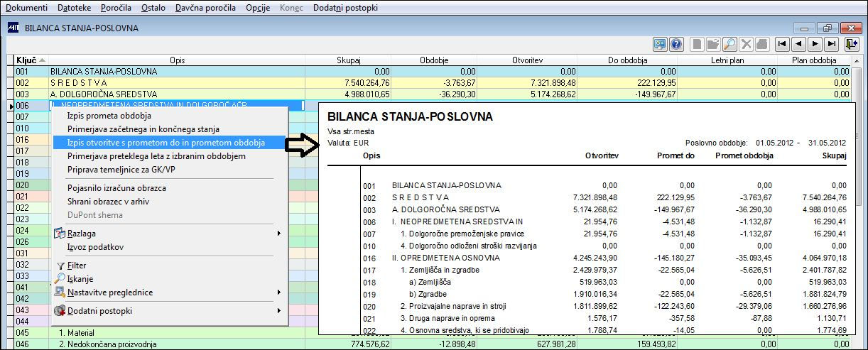Open the Dokumenti menu
The height and width of the screenshot is (350, 868).
(x=27, y=8)
